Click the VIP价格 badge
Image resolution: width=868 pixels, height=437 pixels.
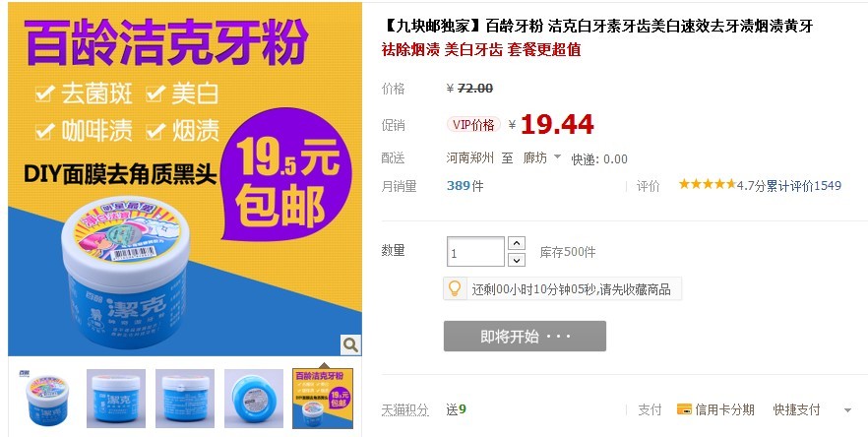[x=473, y=125]
